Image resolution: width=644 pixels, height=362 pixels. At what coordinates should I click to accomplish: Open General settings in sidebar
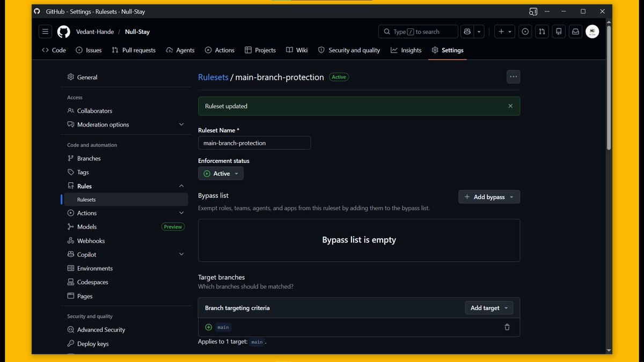pos(125,77)
